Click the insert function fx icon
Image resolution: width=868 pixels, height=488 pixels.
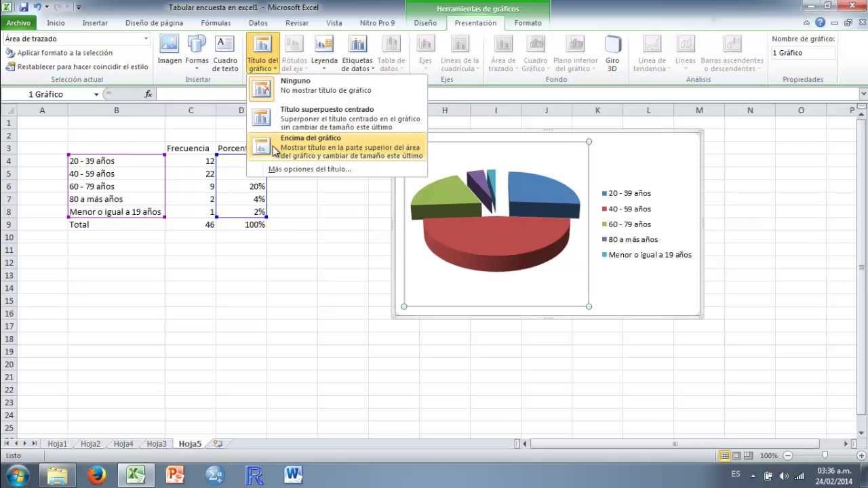click(x=149, y=94)
